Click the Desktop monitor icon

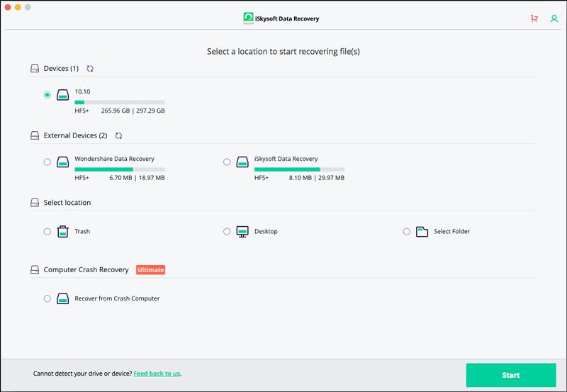tap(242, 231)
